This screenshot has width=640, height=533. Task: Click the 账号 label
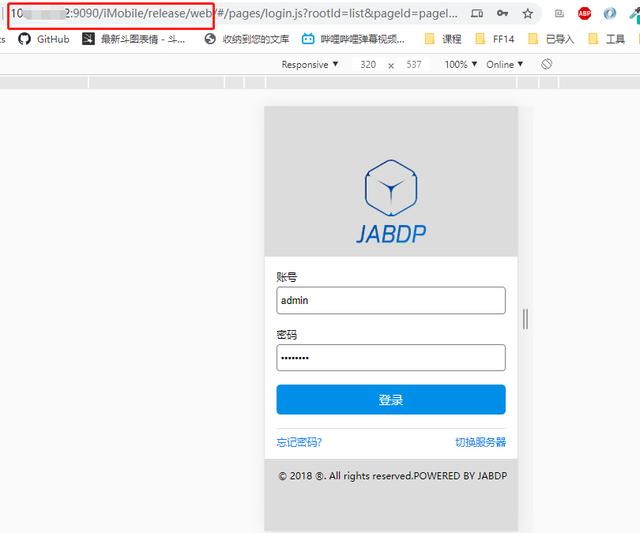(x=287, y=277)
